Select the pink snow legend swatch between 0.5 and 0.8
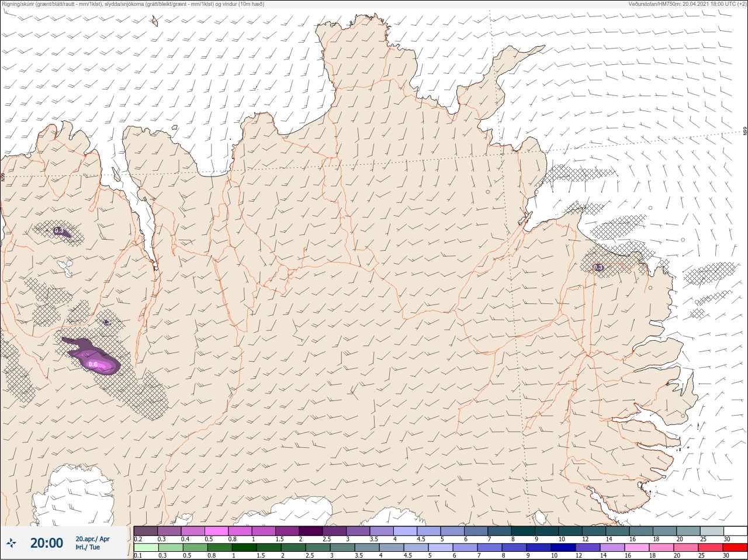The image size is (748, 560). 216,531
